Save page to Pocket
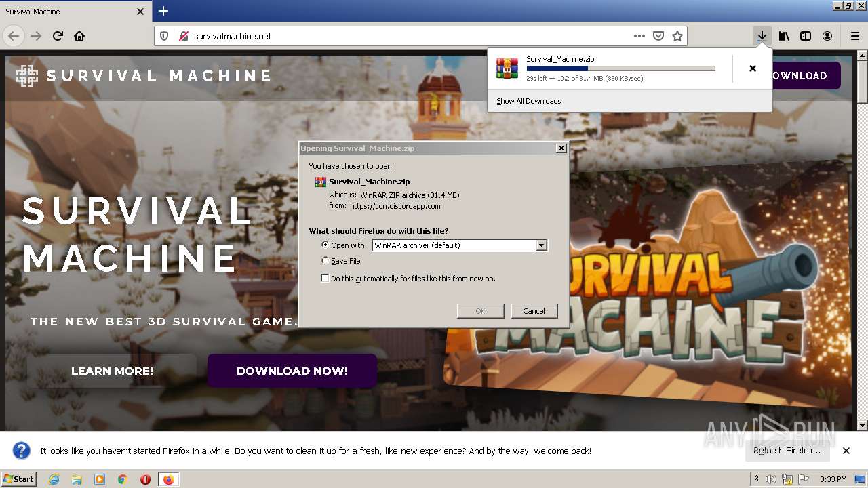The image size is (868, 488). pos(658,36)
